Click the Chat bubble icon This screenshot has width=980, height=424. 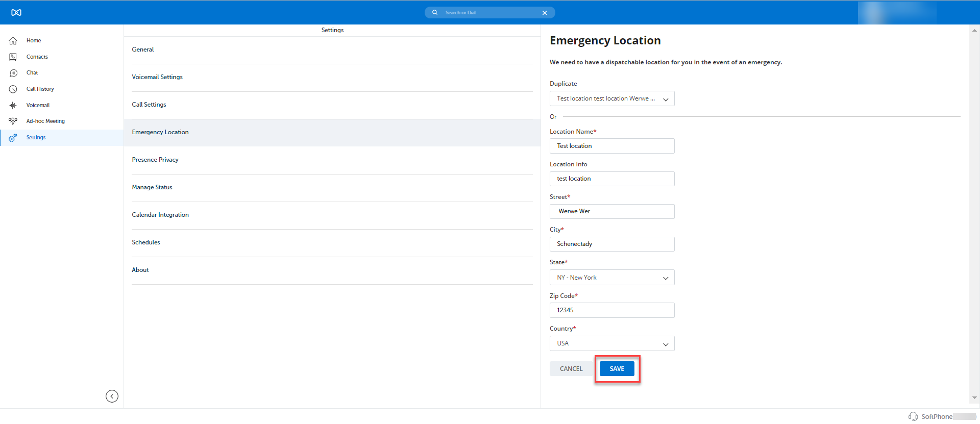click(x=13, y=73)
